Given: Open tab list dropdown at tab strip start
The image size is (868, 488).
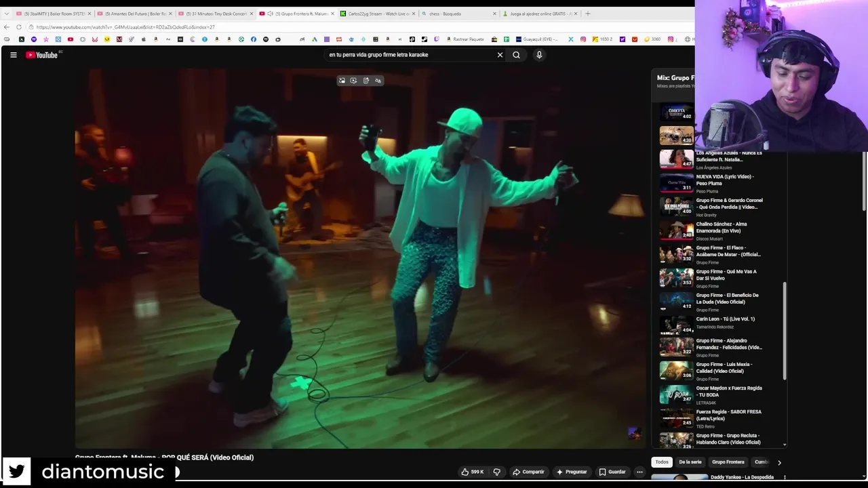Looking at the screenshot, I should point(6,14).
